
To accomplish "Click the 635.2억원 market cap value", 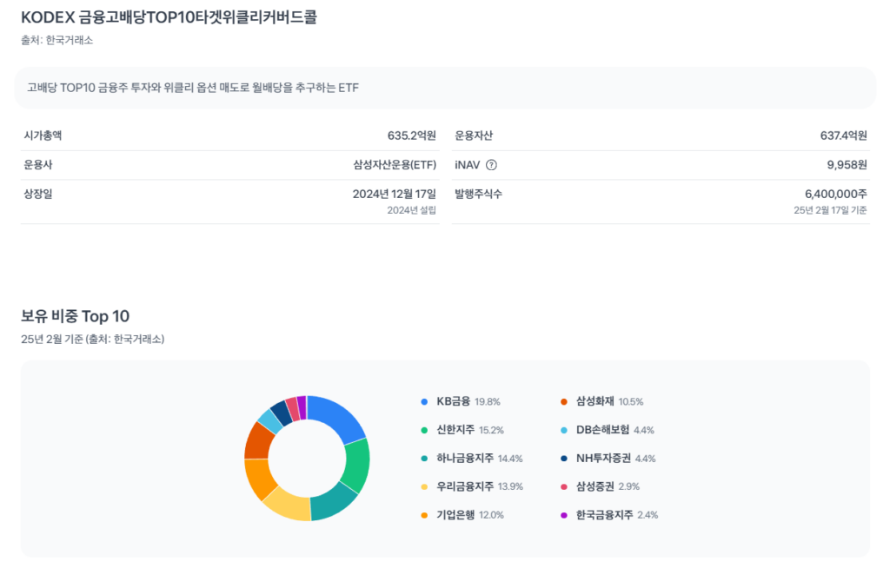I will pyautogui.click(x=411, y=135).
